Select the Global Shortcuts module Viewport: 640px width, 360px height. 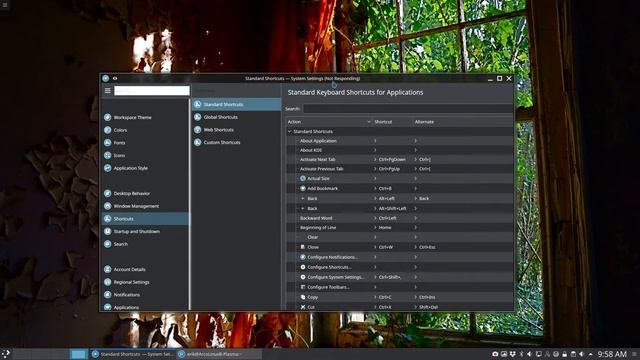pyautogui.click(x=236, y=117)
